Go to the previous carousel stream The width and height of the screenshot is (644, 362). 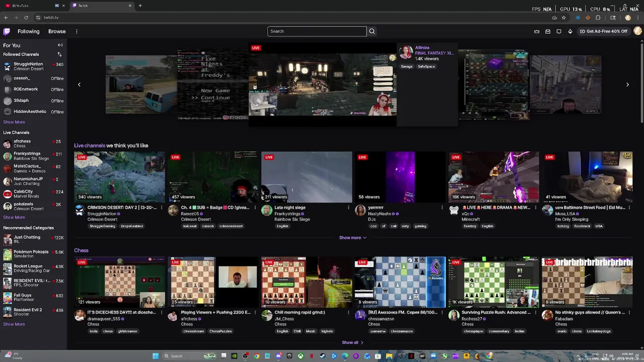tap(79, 84)
